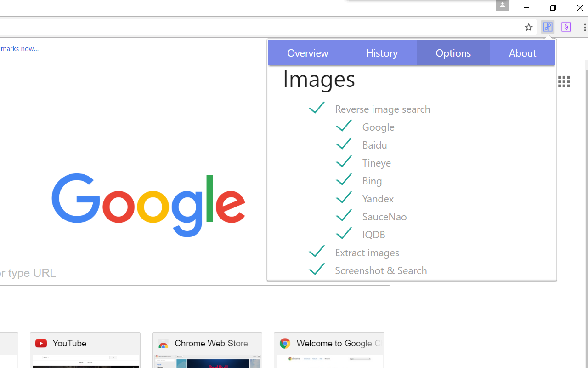Image resolution: width=588 pixels, height=368 pixels.
Task: Switch to the History tab
Action: click(x=382, y=52)
